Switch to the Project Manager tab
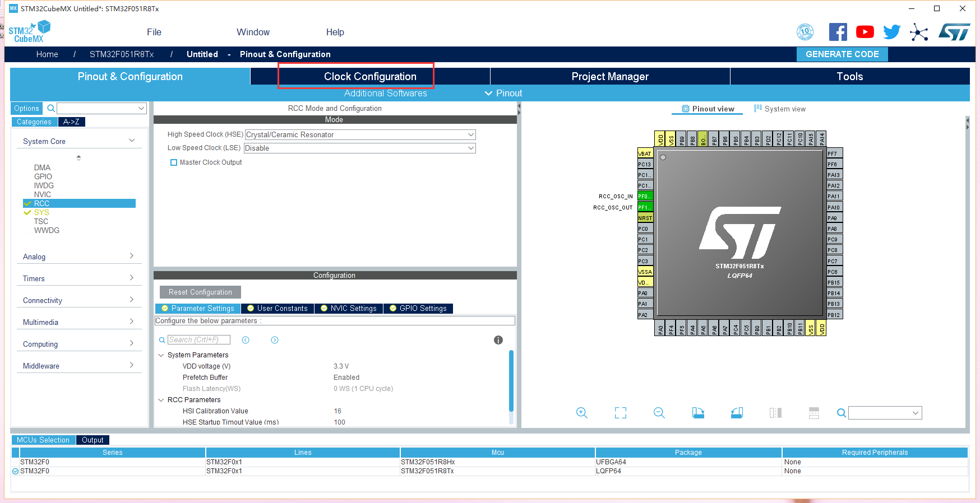980x503 pixels. point(610,76)
